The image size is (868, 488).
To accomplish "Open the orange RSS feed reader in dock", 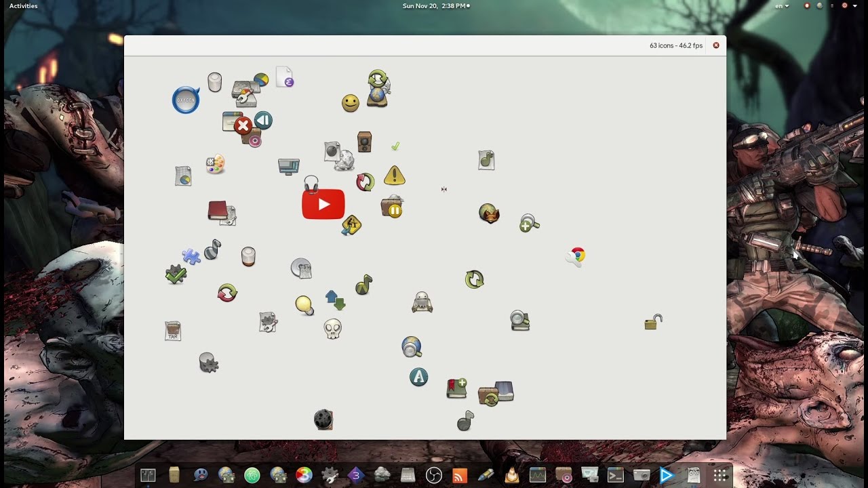I will coord(460,475).
